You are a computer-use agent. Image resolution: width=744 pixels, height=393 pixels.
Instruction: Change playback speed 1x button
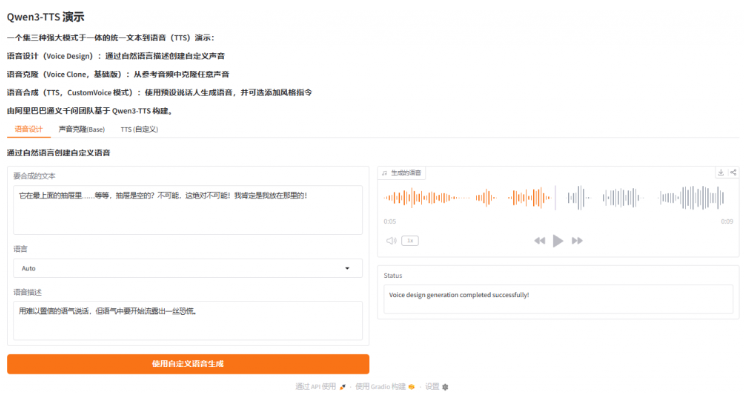coord(410,241)
